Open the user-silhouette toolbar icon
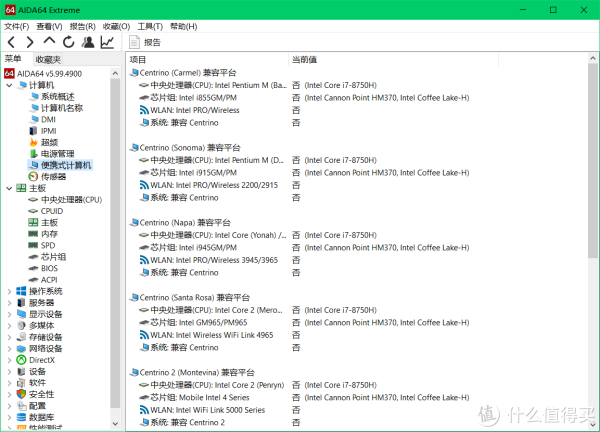This screenshot has height=432, width=600. [x=88, y=42]
